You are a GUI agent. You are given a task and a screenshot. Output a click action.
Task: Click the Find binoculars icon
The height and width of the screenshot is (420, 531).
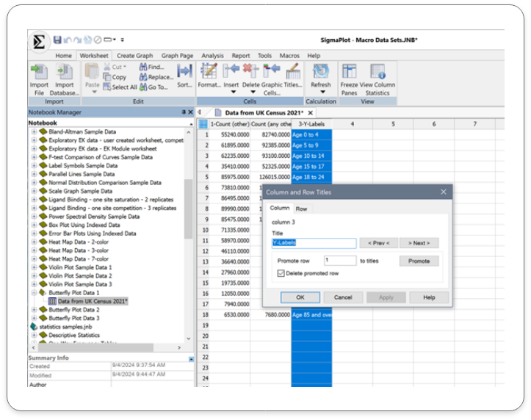[x=143, y=67]
